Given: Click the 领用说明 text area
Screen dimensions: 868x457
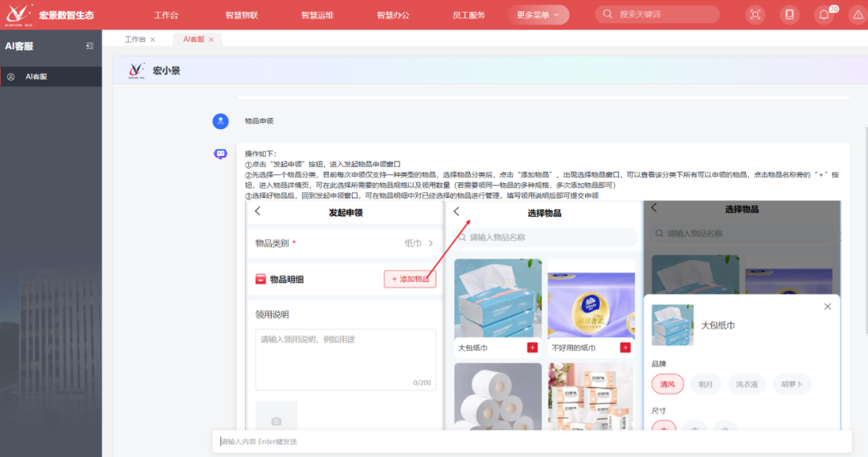Looking at the screenshot, I should [x=346, y=360].
